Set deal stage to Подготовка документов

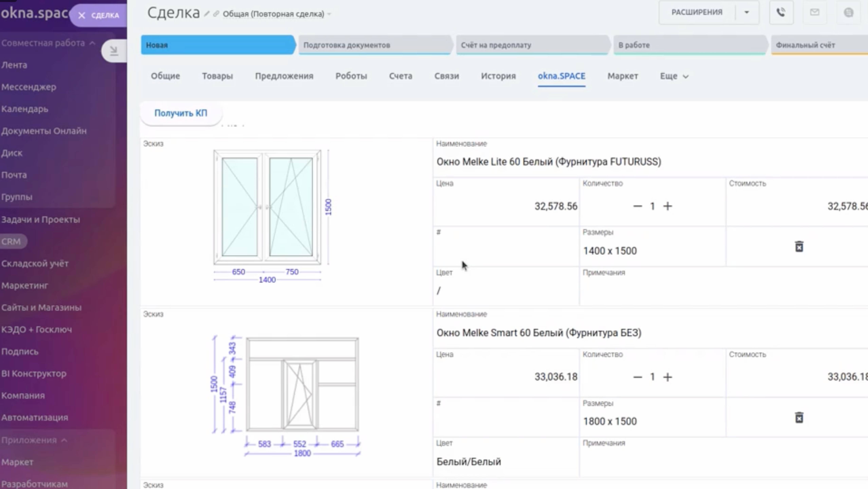point(374,45)
